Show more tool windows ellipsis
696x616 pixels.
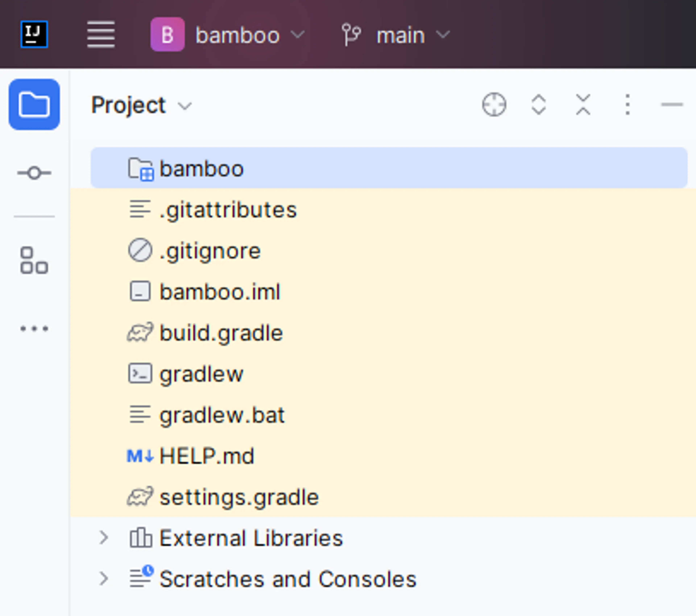coord(34,329)
